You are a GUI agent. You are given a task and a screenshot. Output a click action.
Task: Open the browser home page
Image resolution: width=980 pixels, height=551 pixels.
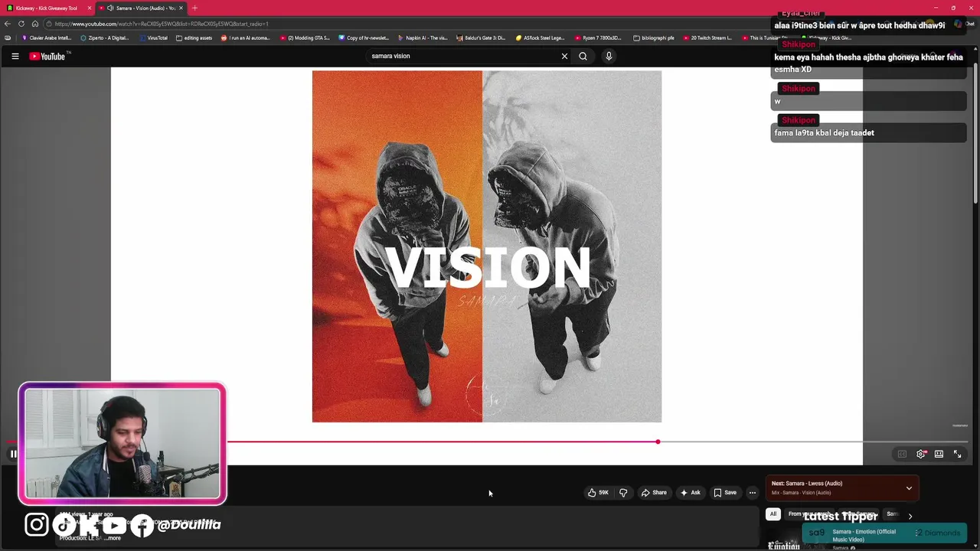(34, 24)
